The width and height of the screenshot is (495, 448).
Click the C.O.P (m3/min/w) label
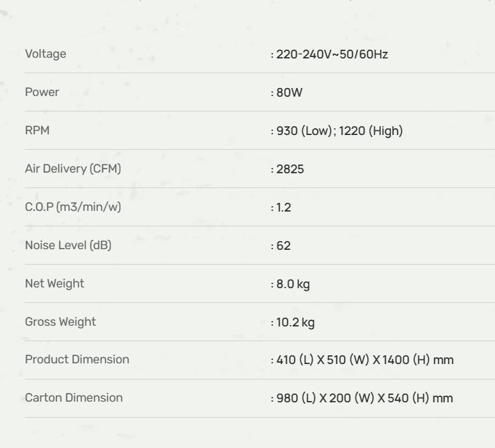pos(73,207)
